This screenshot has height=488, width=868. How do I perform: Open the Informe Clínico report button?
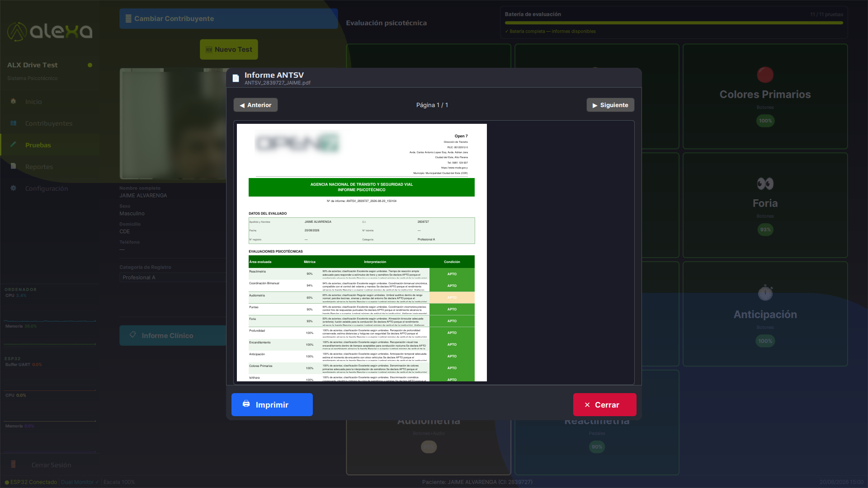tap(173, 335)
